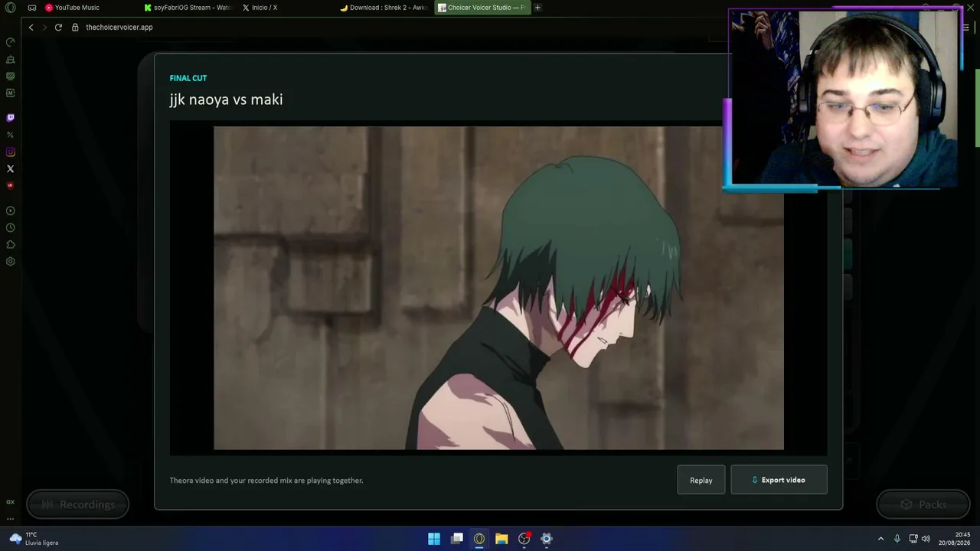Open browser settings gear in sidebar
980x551 pixels.
pyautogui.click(x=11, y=261)
